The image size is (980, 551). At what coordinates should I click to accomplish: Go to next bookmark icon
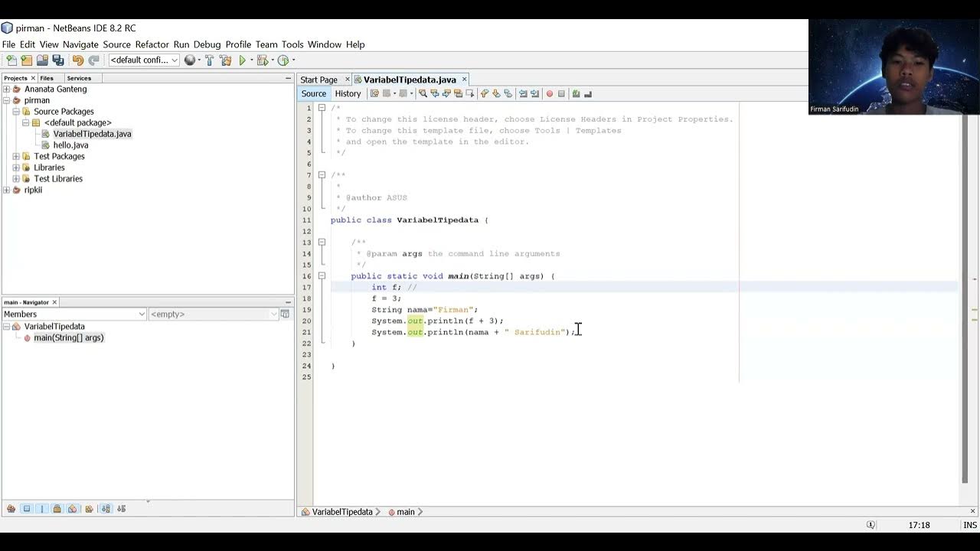[496, 93]
